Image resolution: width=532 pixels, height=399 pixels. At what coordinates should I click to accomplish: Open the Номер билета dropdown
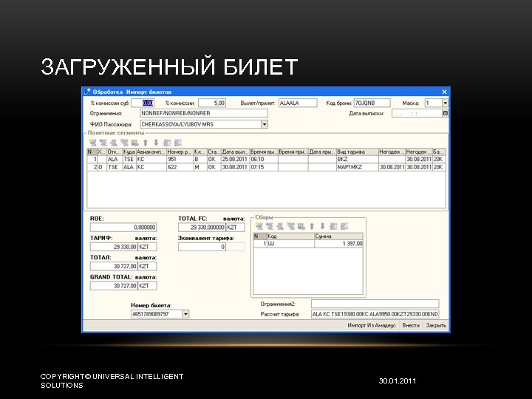[x=185, y=314]
